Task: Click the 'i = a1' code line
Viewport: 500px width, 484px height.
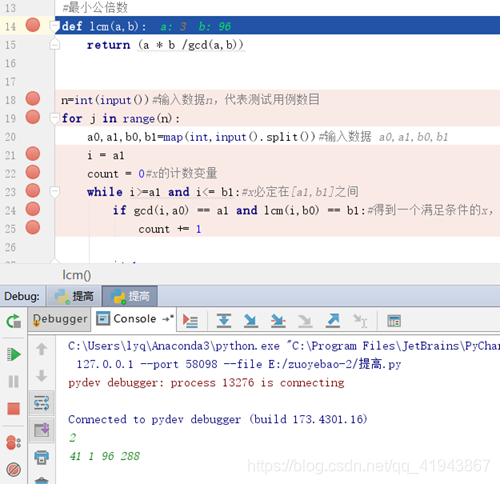Action: [x=106, y=156]
